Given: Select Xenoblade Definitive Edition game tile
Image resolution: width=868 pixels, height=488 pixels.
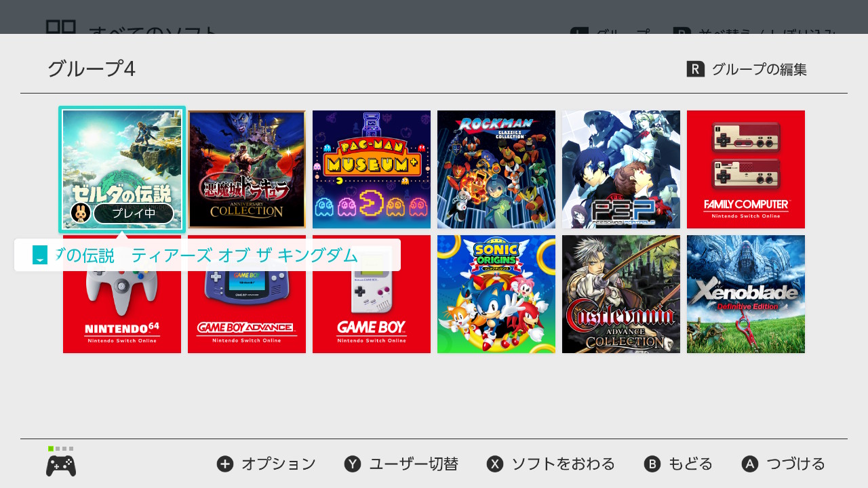Looking at the screenshot, I should click(746, 294).
